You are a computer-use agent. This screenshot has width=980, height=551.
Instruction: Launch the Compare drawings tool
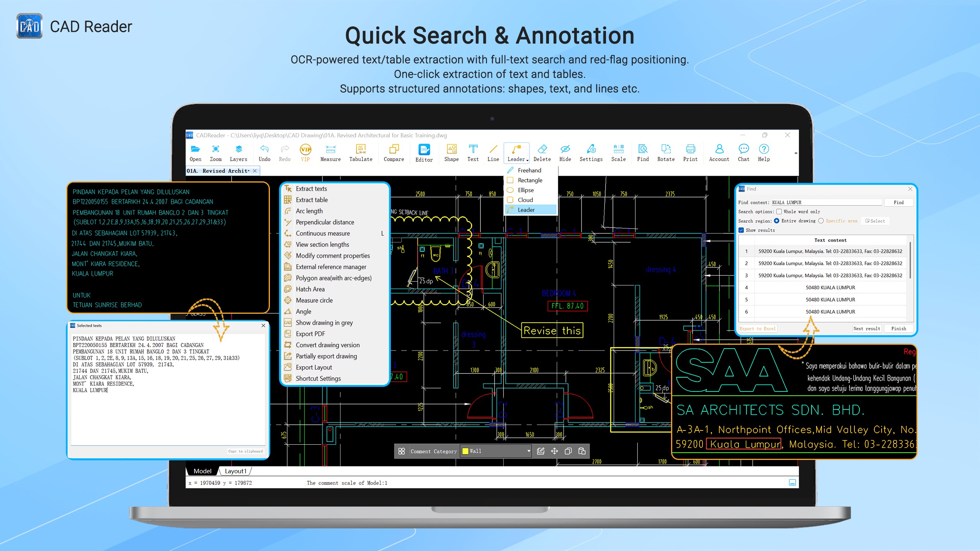[394, 153]
